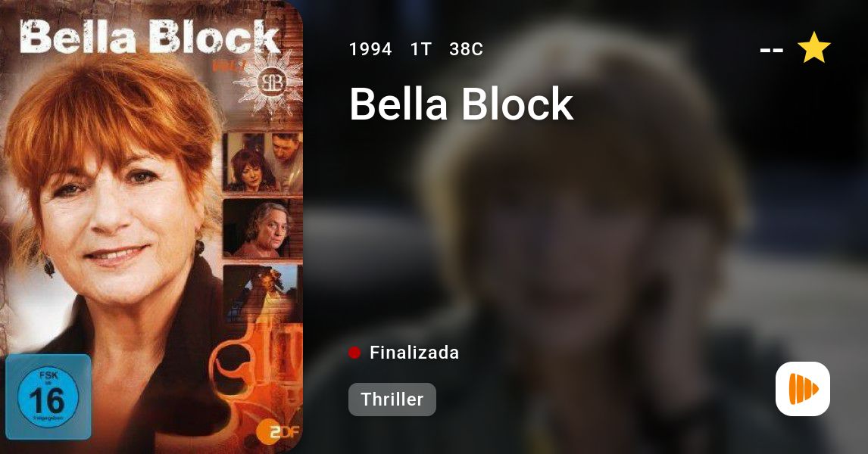
Task: Click the 1994 release year
Action: [x=370, y=49]
